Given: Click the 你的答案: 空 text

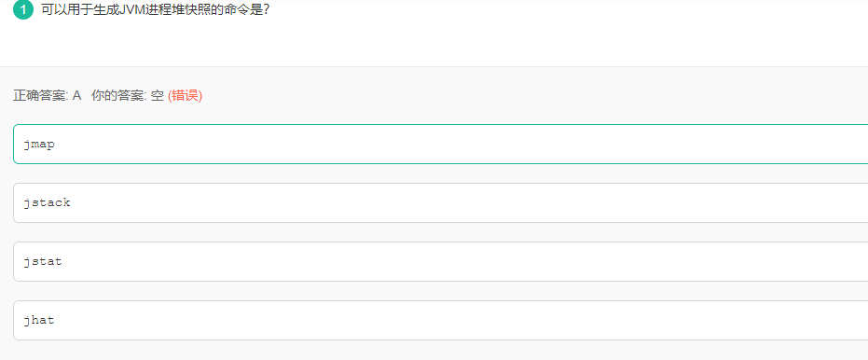Looking at the screenshot, I should [x=128, y=96].
